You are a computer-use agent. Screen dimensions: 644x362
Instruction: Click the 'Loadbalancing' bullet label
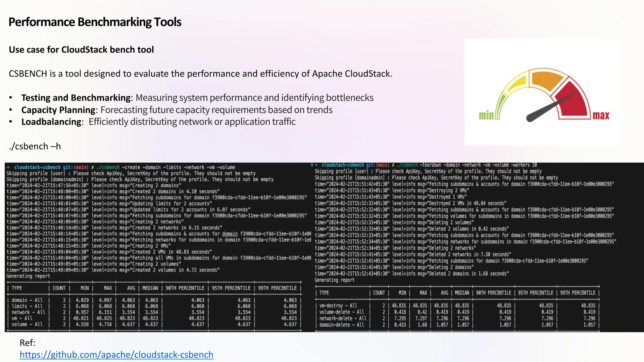click(51, 122)
